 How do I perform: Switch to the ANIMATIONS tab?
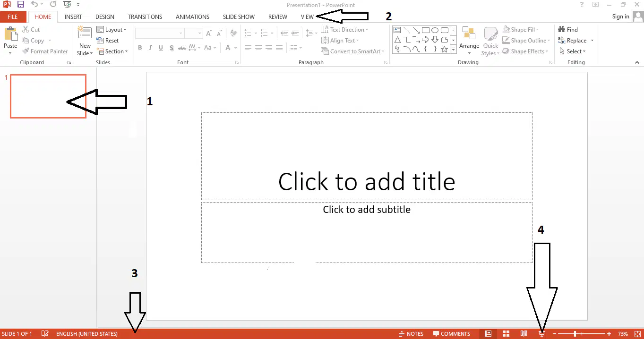click(x=192, y=17)
